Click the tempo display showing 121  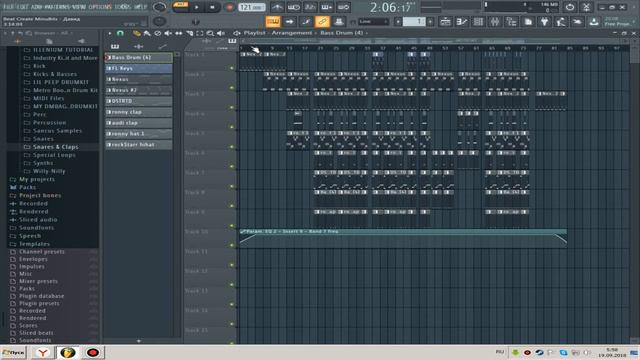coord(251,7)
